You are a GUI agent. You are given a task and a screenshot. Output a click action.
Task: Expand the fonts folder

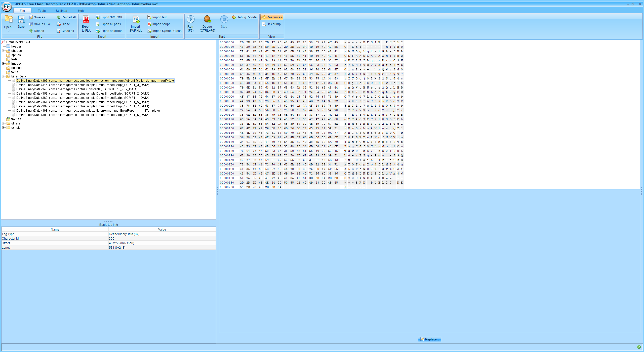pyautogui.click(x=3, y=72)
